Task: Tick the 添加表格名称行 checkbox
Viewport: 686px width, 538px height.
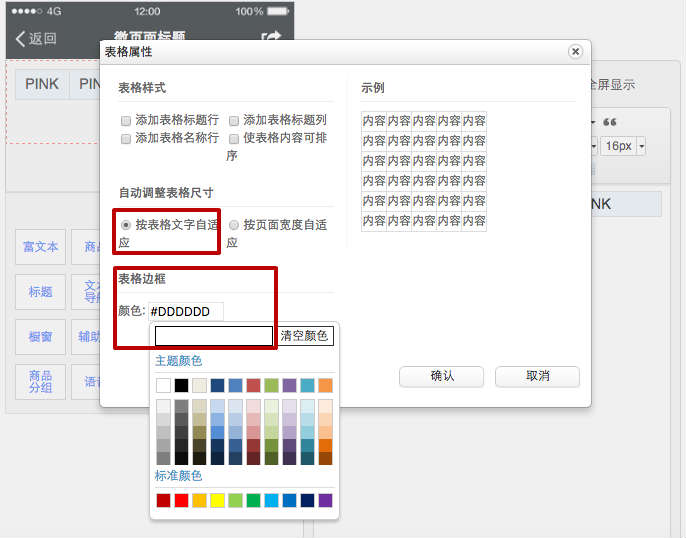Action: tap(126, 139)
